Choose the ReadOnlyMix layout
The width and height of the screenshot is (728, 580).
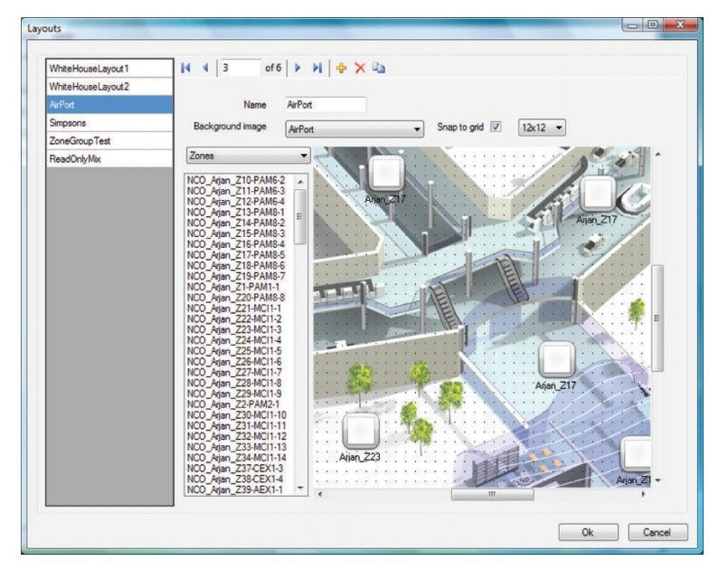point(109,157)
